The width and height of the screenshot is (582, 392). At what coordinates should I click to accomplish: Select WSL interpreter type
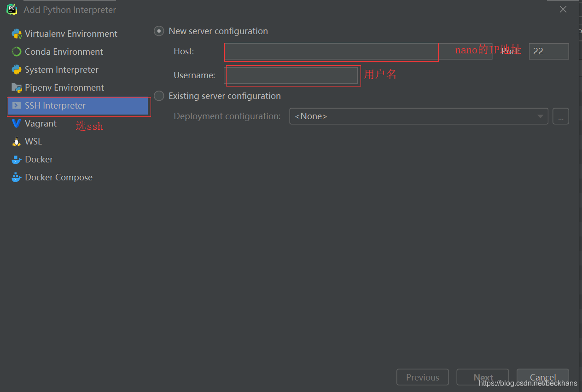tap(77, 141)
